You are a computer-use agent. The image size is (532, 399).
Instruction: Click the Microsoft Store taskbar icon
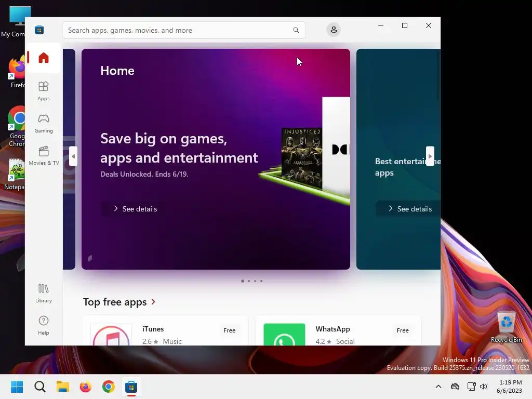point(131,387)
